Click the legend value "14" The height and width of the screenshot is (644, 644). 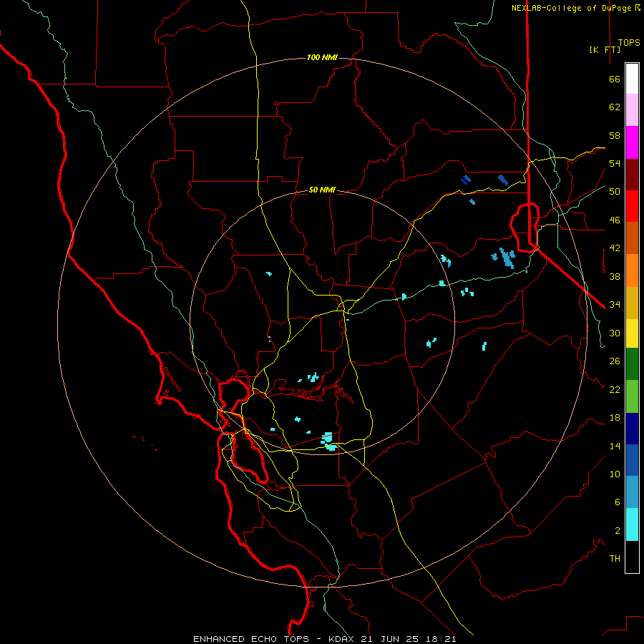click(x=615, y=446)
